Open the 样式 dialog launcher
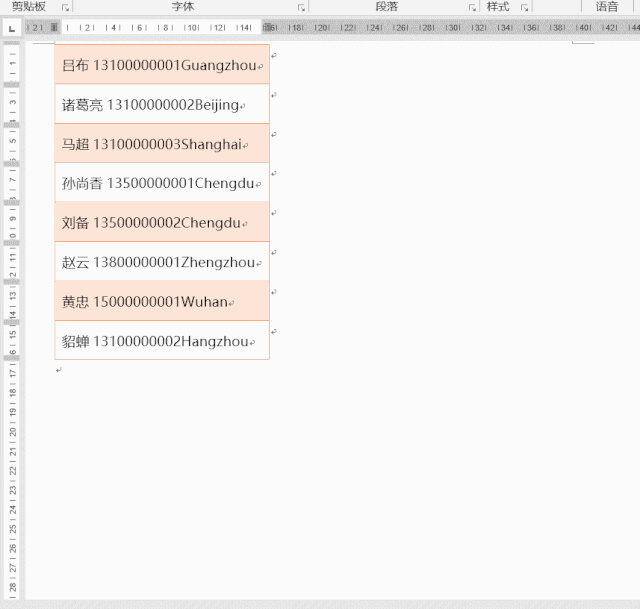This screenshot has height=609, width=640. 524,7
